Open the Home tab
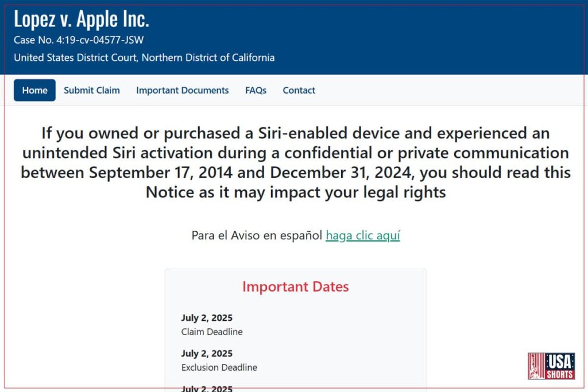The image size is (588, 392). point(34,90)
